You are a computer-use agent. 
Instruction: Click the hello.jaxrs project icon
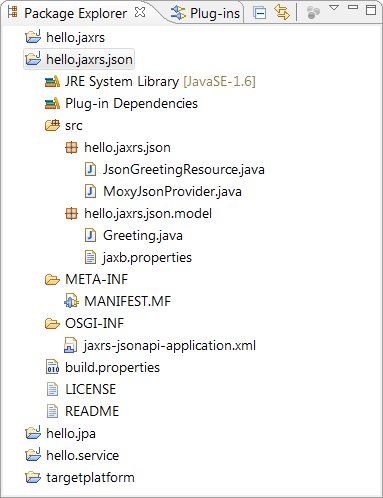[33, 36]
